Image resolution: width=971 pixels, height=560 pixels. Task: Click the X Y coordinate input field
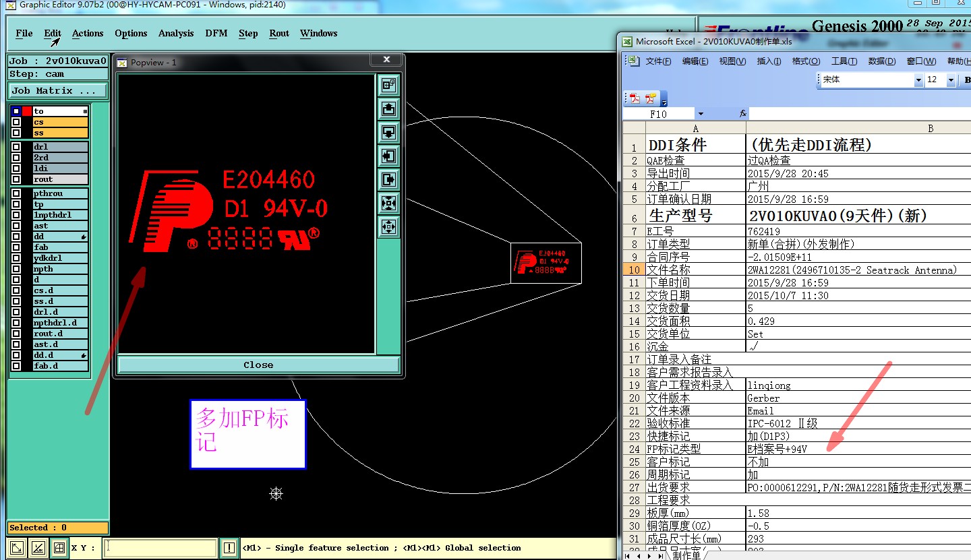[x=161, y=548]
